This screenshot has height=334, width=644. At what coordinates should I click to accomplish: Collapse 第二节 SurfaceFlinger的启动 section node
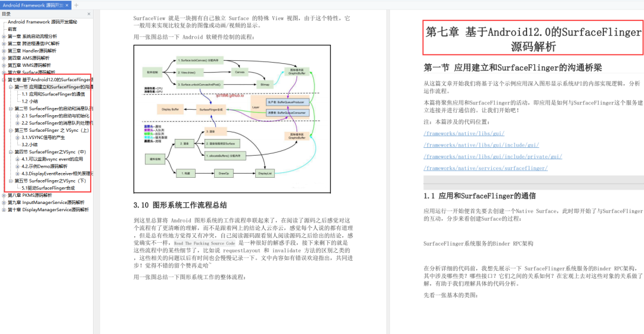11,109
